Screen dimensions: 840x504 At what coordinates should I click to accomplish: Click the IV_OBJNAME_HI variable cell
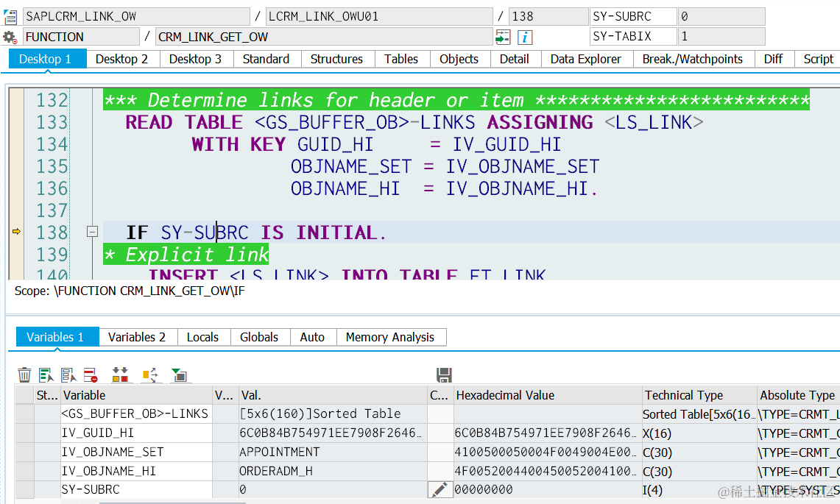click(x=137, y=472)
